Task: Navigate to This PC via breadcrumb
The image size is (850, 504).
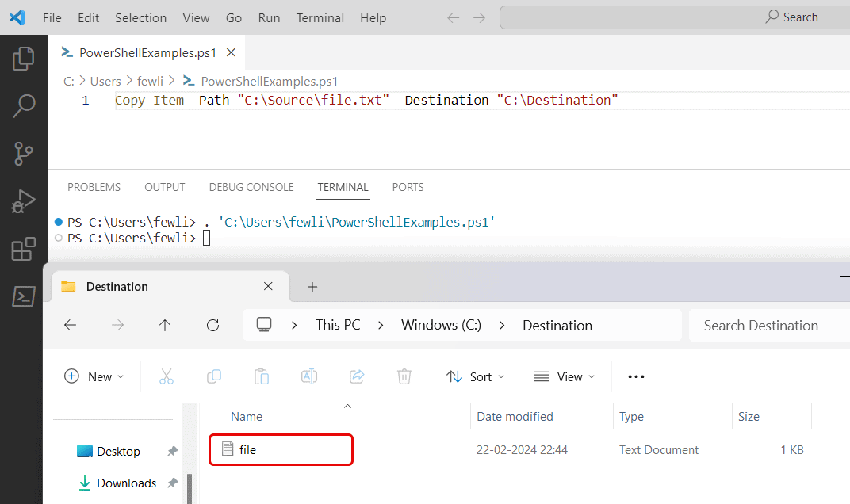Action: tap(338, 325)
